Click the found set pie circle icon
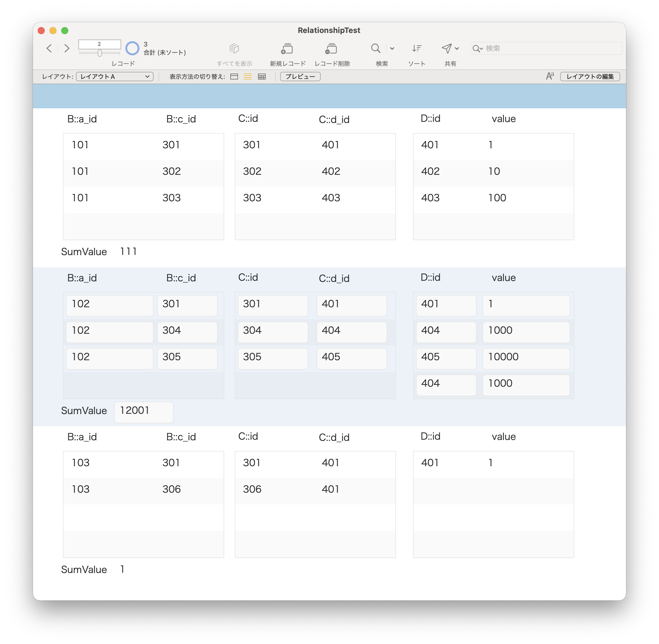 point(132,48)
